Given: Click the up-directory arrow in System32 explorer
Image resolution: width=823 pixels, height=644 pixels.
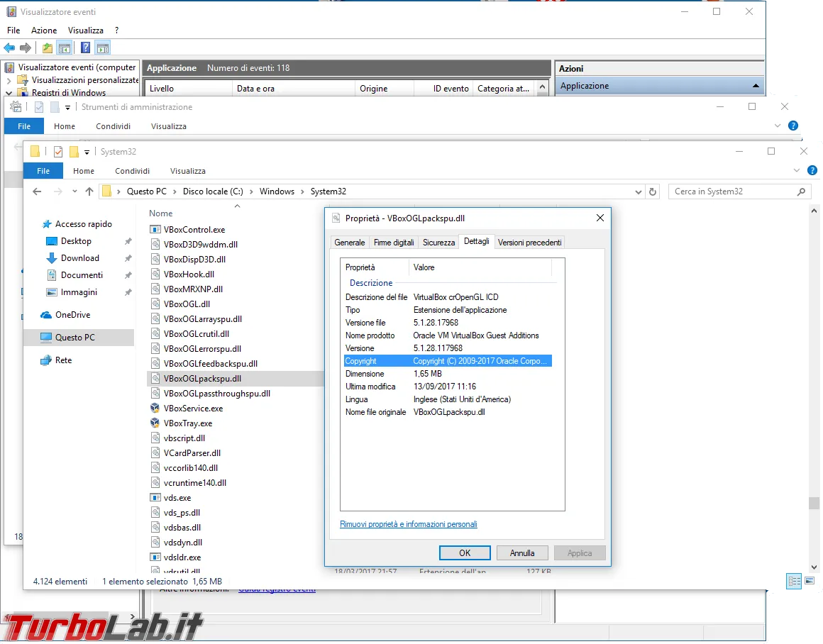Looking at the screenshot, I should (89, 191).
